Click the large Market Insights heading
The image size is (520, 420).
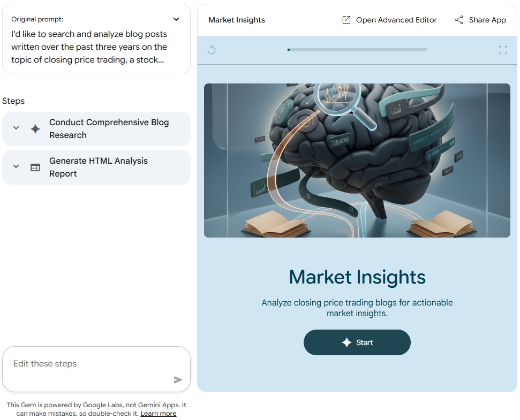click(357, 277)
